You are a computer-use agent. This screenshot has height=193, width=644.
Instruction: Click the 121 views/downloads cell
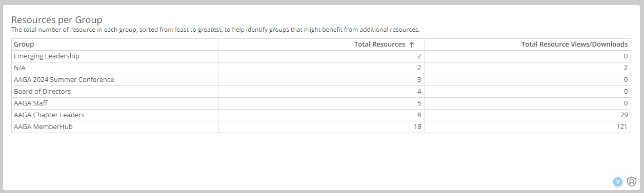click(x=528, y=127)
